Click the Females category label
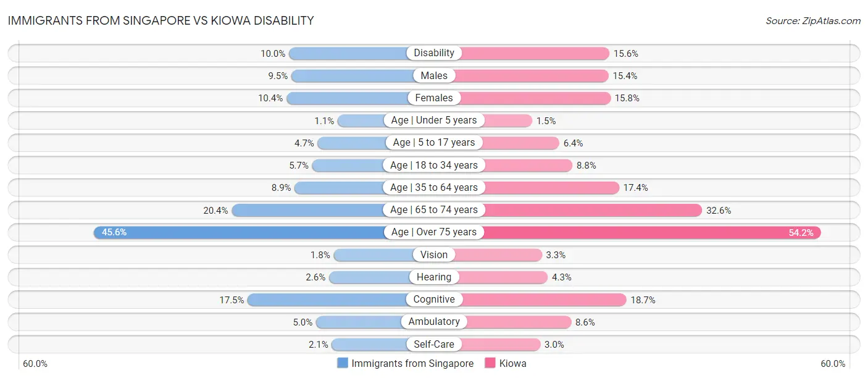 [x=434, y=98]
